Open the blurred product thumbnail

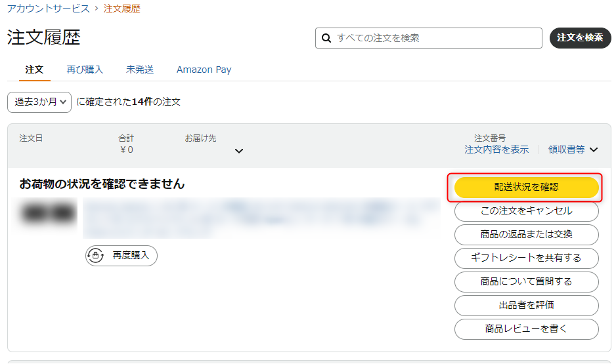click(49, 213)
